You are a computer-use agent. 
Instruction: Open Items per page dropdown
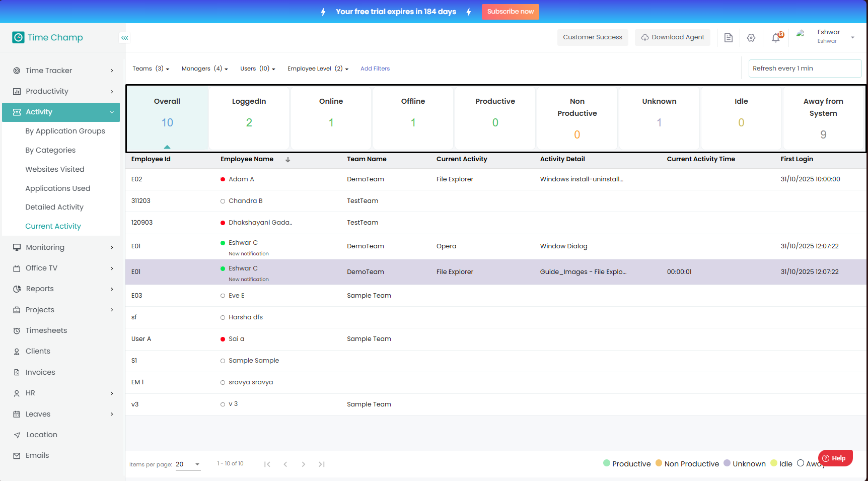pyautogui.click(x=188, y=464)
